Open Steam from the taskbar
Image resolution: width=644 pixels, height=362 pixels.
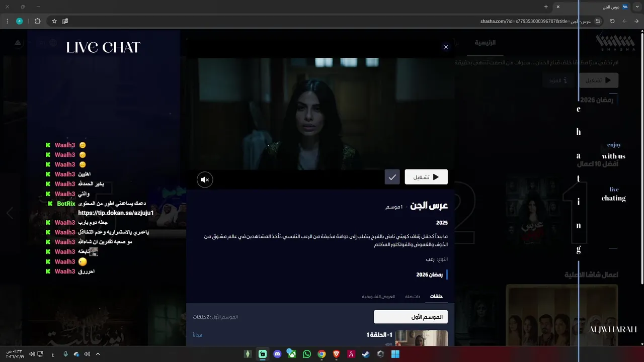click(x=366, y=354)
